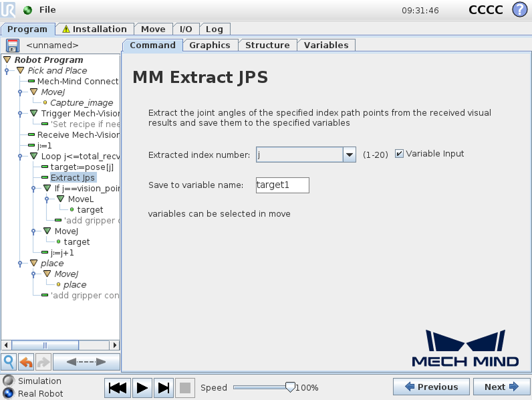Screen dimensions: 532x400
Task: Click the play program button
Action: [142, 387]
